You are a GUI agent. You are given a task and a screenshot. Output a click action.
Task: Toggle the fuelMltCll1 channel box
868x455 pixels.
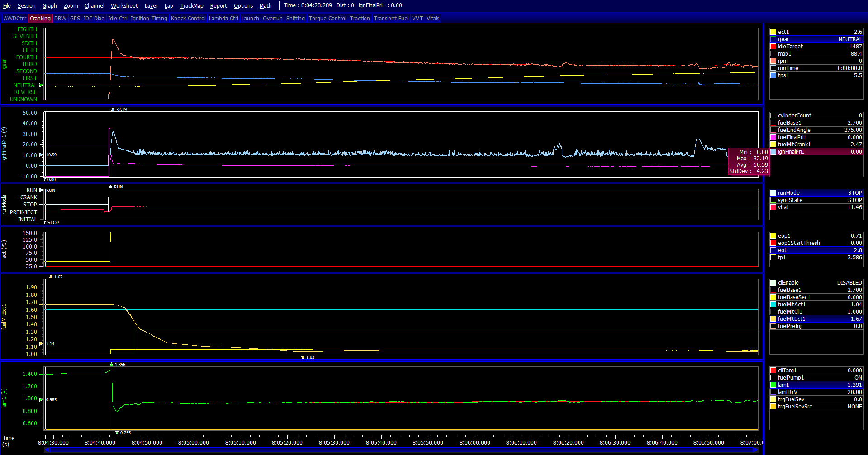pos(773,312)
